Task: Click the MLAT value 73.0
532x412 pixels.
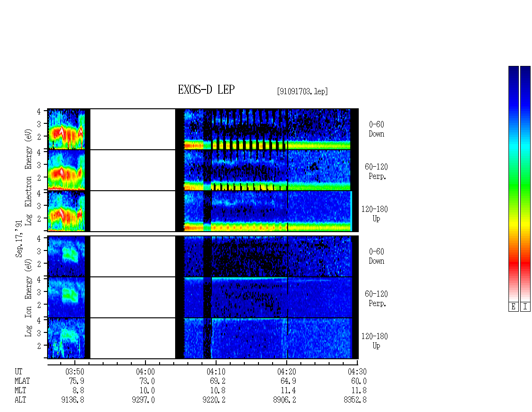Action: 147,381
